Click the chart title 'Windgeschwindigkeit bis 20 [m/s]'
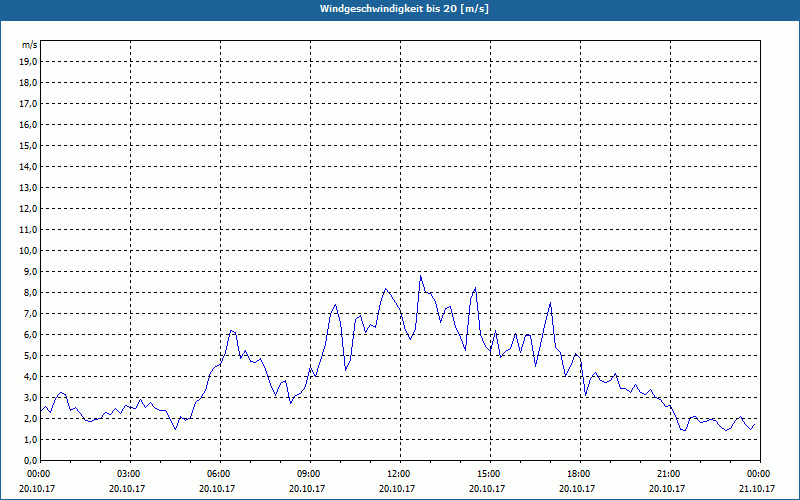 (x=404, y=9)
